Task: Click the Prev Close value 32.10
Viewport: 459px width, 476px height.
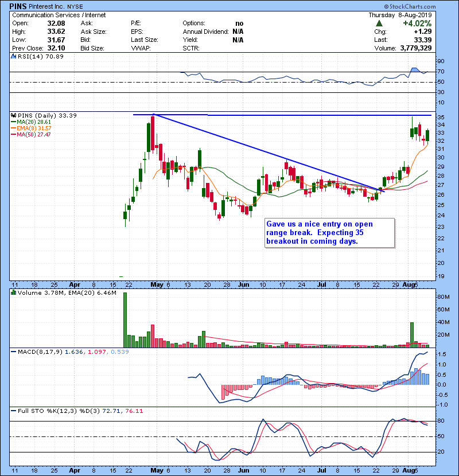Action: pos(56,48)
